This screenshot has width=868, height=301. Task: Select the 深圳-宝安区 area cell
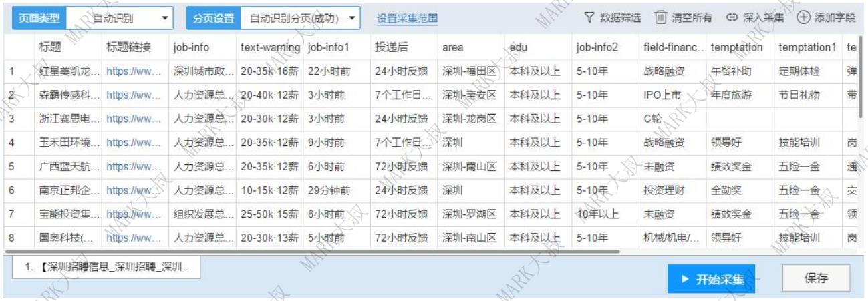471,95
